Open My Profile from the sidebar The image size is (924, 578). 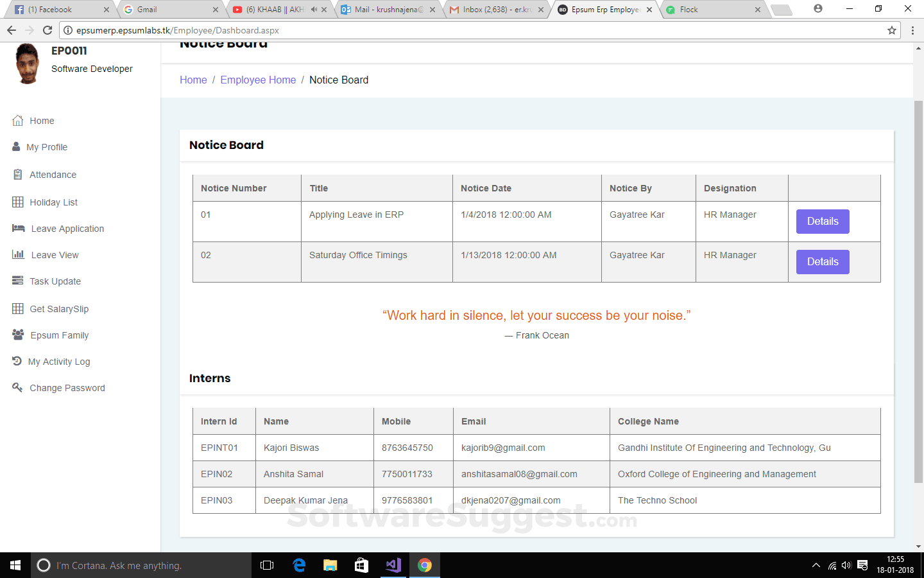click(x=47, y=147)
